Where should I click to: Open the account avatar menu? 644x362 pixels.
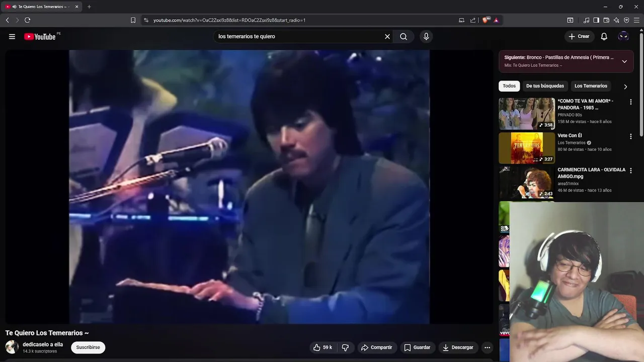pyautogui.click(x=623, y=36)
